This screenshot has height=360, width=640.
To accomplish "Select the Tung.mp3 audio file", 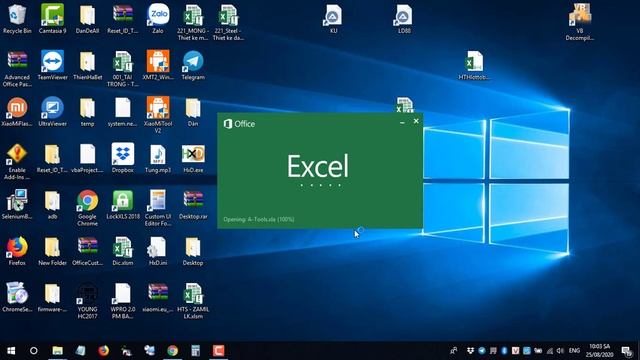I will [x=158, y=158].
